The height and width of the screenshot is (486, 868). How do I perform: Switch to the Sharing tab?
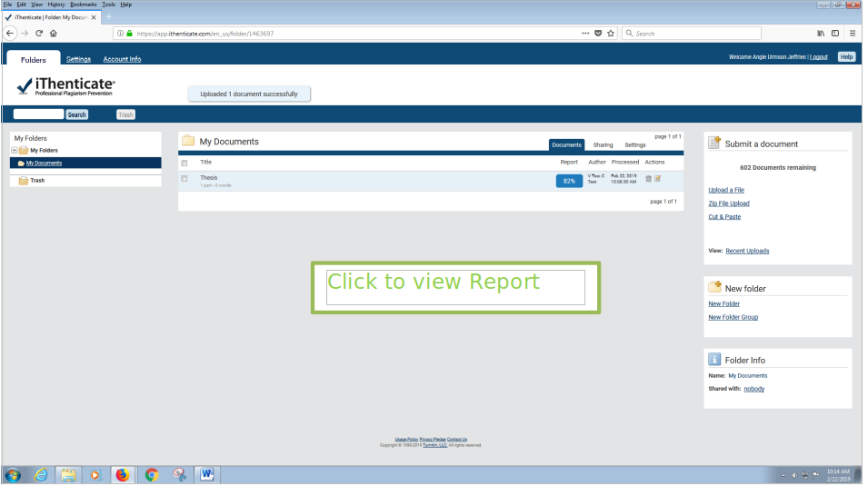[603, 145]
